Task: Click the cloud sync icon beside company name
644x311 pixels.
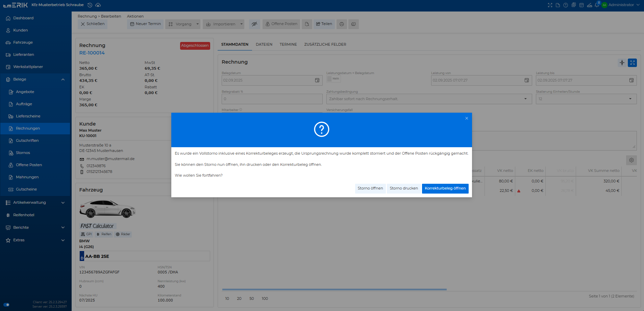Action: [98, 5]
